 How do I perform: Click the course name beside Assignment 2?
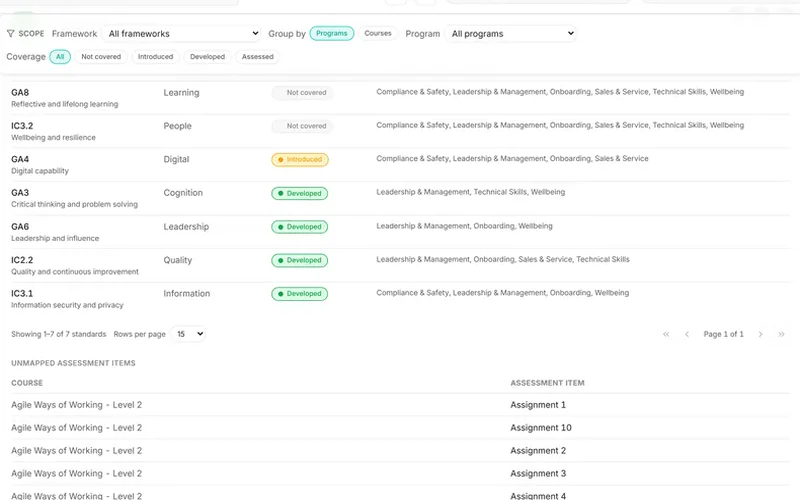[x=77, y=451]
